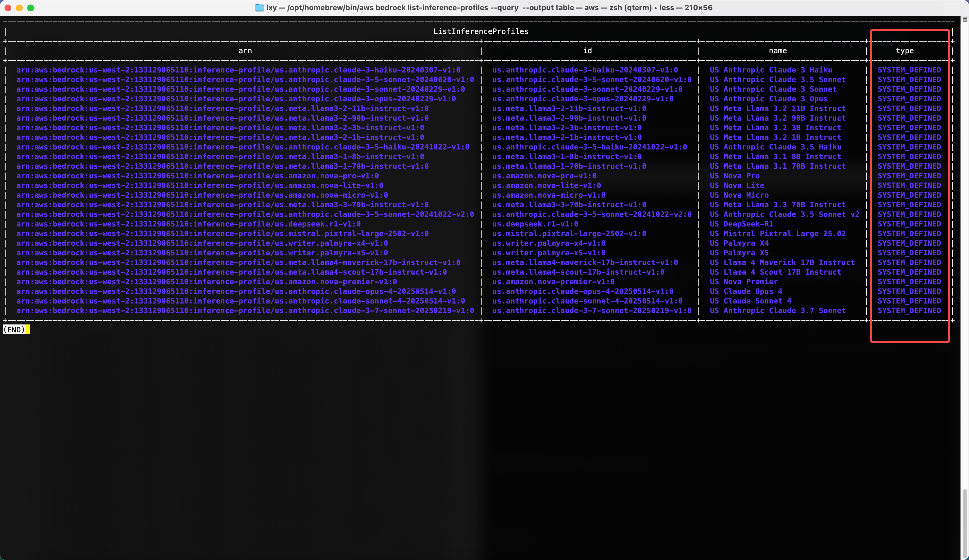969x560 pixels.
Task: Click id us.anthropic.claude-3-5-haiku-20241022-v1:0
Action: [589, 147]
